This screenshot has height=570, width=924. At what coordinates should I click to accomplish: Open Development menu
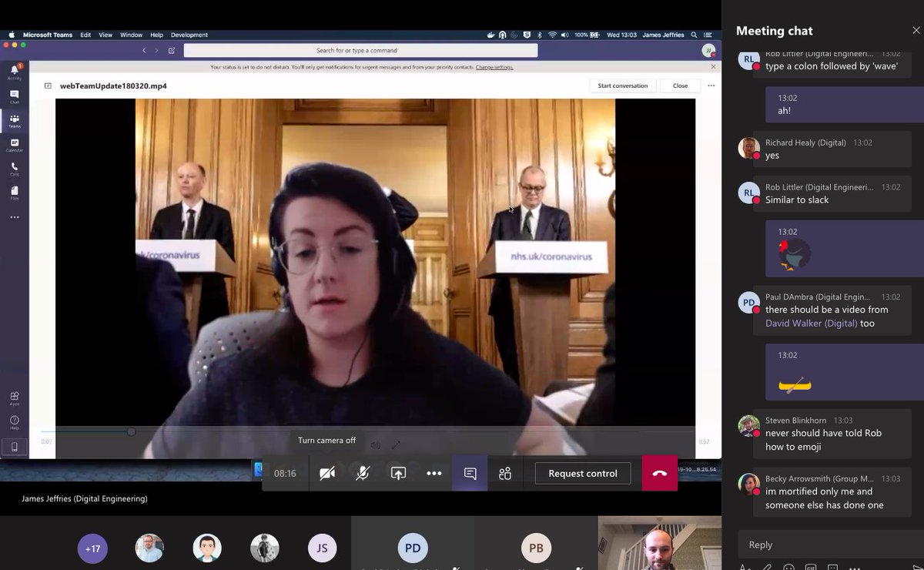coord(189,35)
